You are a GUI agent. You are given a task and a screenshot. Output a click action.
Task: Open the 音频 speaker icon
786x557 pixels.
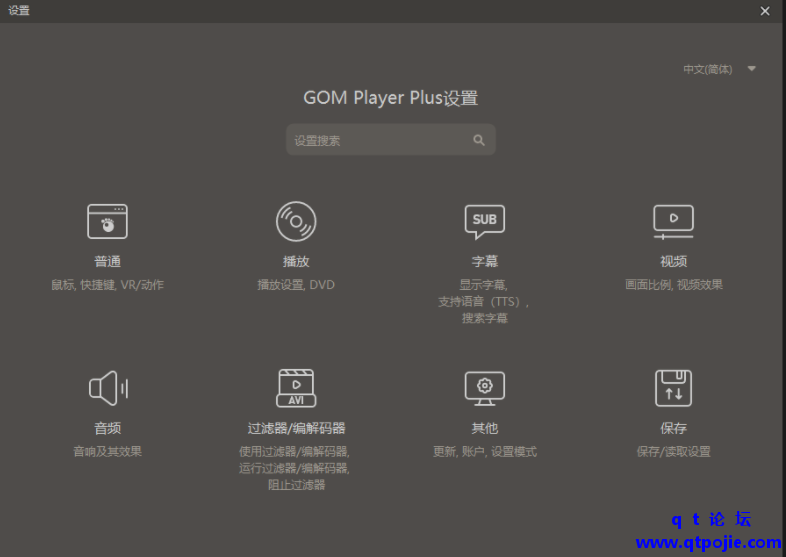pyautogui.click(x=108, y=388)
